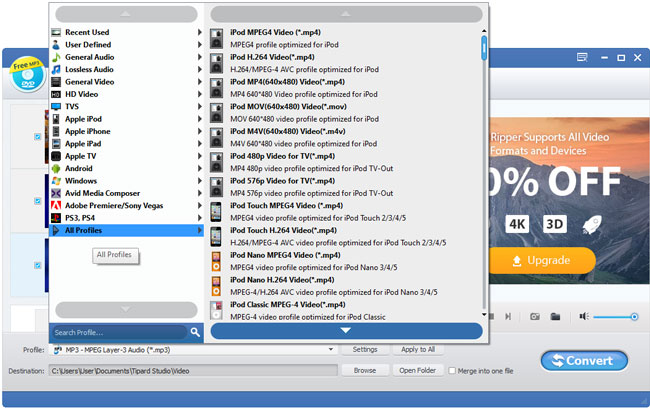Click the Free MP3 DVD logo
This screenshot has height=409, width=650.
(27, 74)
